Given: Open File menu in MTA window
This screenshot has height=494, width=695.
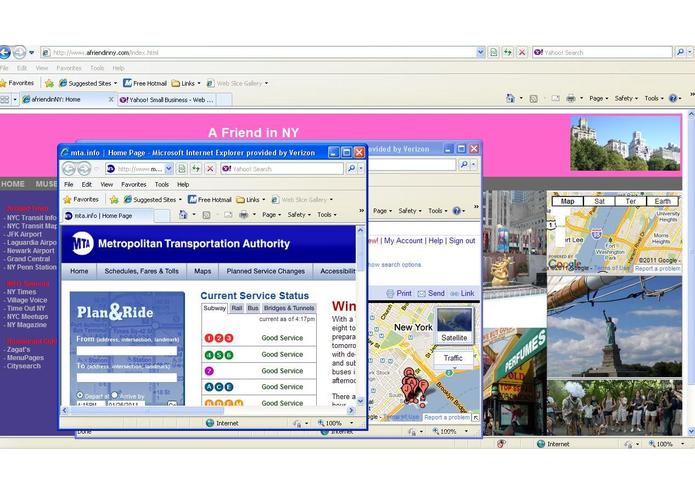Looking at the screenshot, I should coord(69,184).
